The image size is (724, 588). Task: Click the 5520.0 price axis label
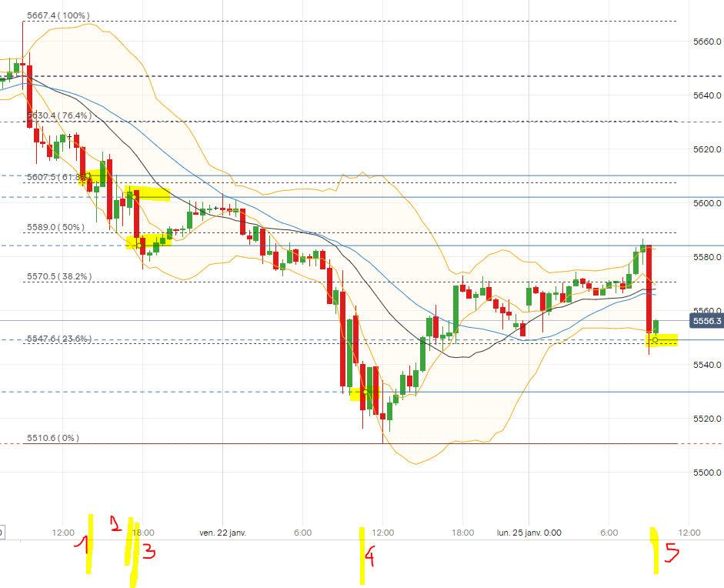(x=707, y=419)
